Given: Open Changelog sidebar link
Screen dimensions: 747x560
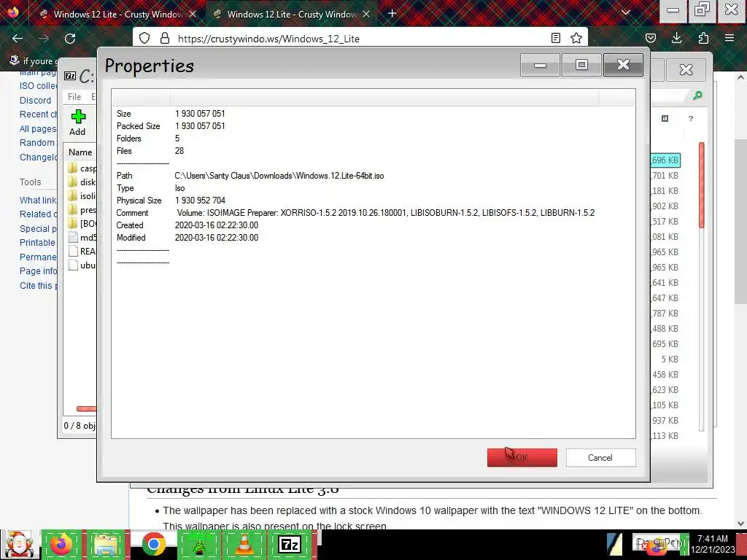Looking at the screenshot, I should tap(38, 157).
